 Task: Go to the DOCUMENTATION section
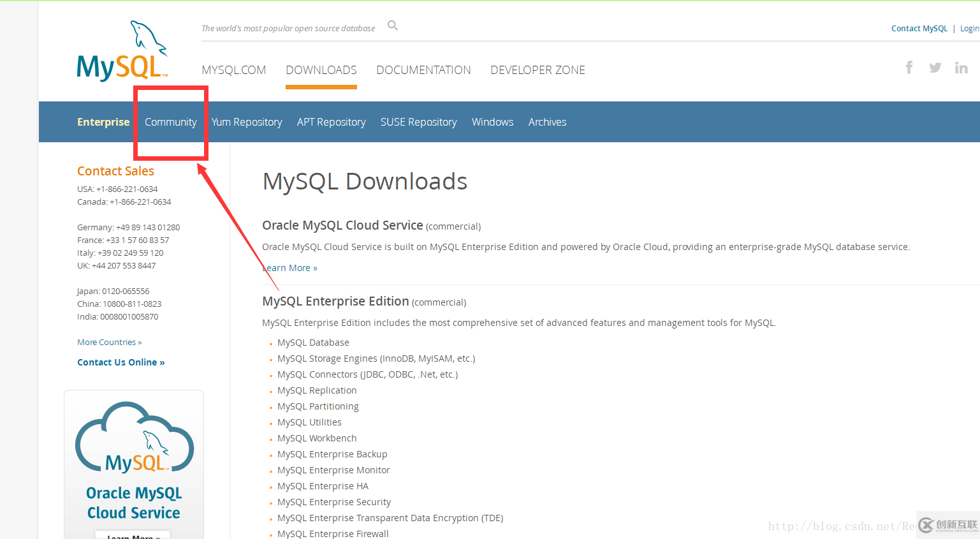(x=424, y=70)
